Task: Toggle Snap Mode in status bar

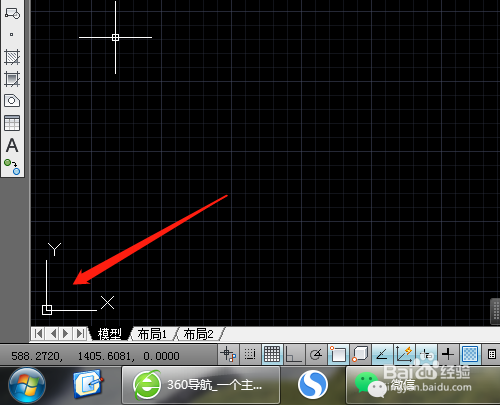Action: pyautogui.click(x=250, y=354)
